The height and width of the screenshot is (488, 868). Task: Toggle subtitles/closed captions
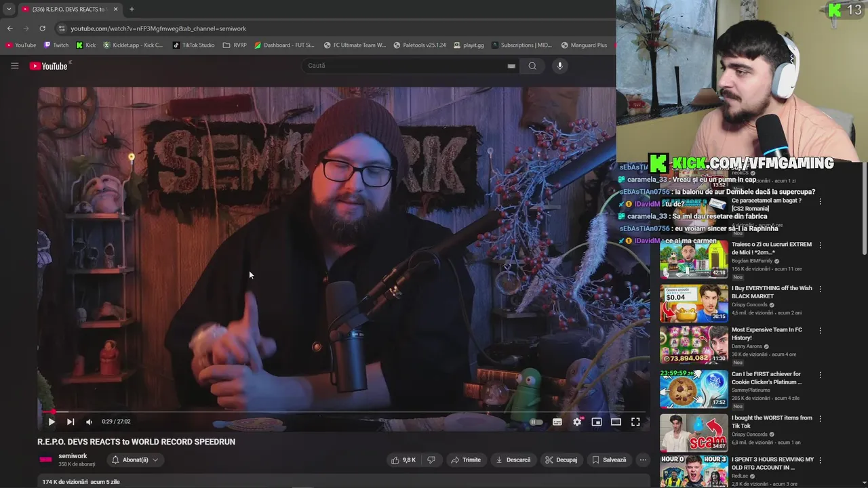click(x=557, y=422)
